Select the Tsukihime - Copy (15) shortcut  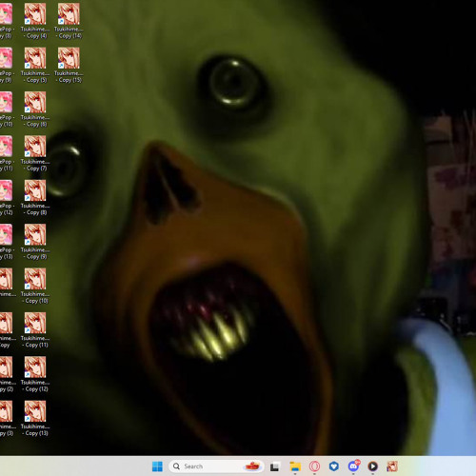tap(69, 66)
